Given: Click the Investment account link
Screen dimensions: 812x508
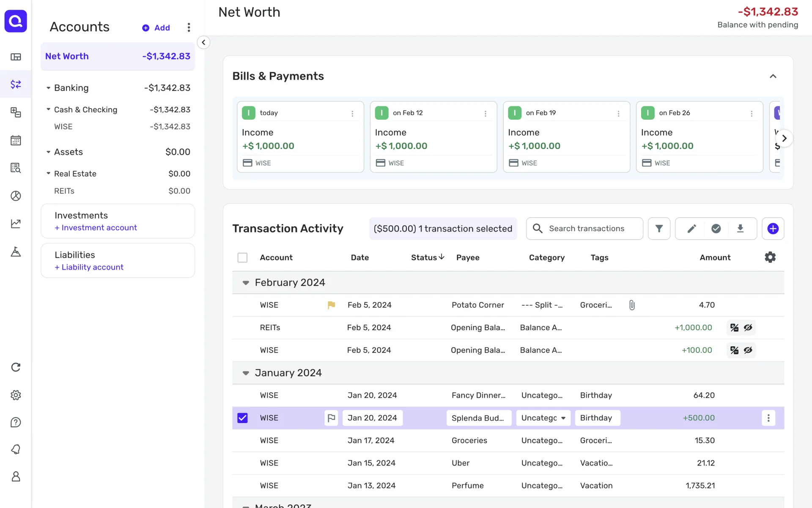Looking at the screenshot, I should [x=96, y=228].
